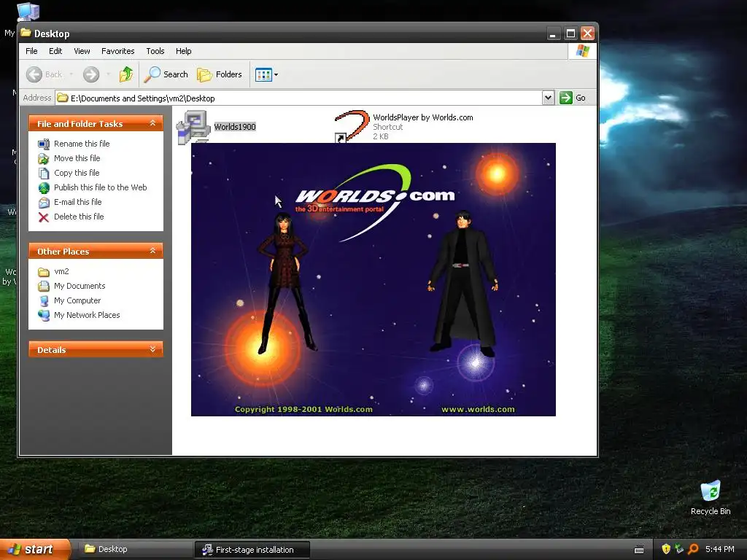Click the My Network Places icon
Viewport: 747px width, 560px height.
44,316
